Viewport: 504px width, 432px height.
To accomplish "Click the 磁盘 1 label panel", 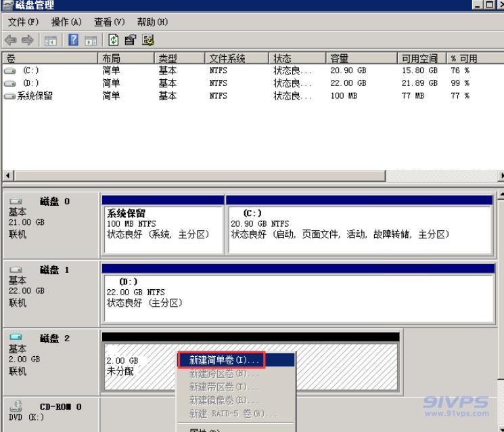I will click(51, 293).
